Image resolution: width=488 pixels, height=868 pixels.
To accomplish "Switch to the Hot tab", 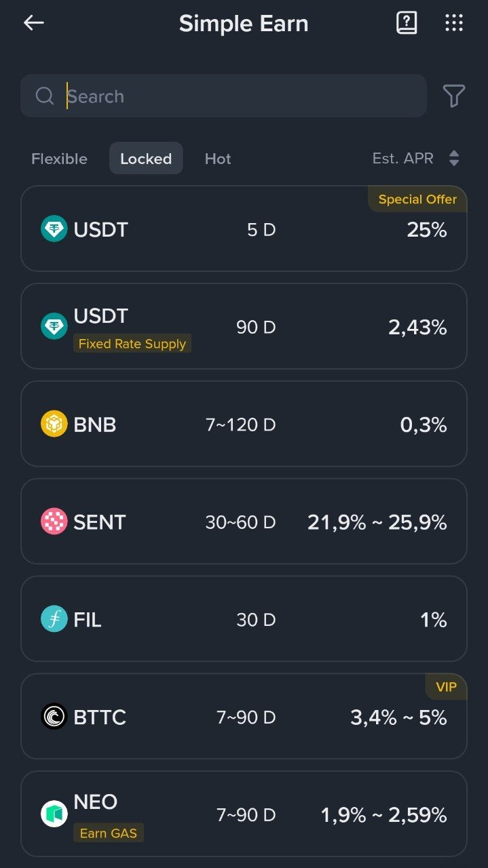I will (218, 159).
